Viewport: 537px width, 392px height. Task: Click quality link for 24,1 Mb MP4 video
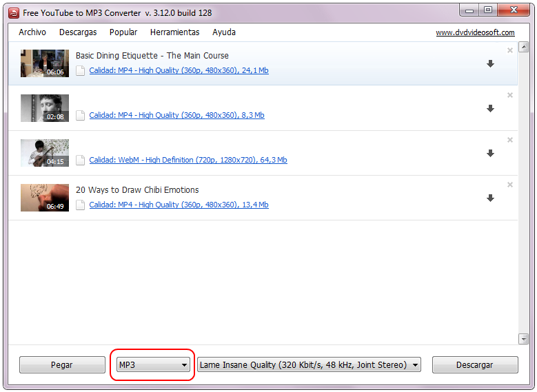(x=179, y=70)
